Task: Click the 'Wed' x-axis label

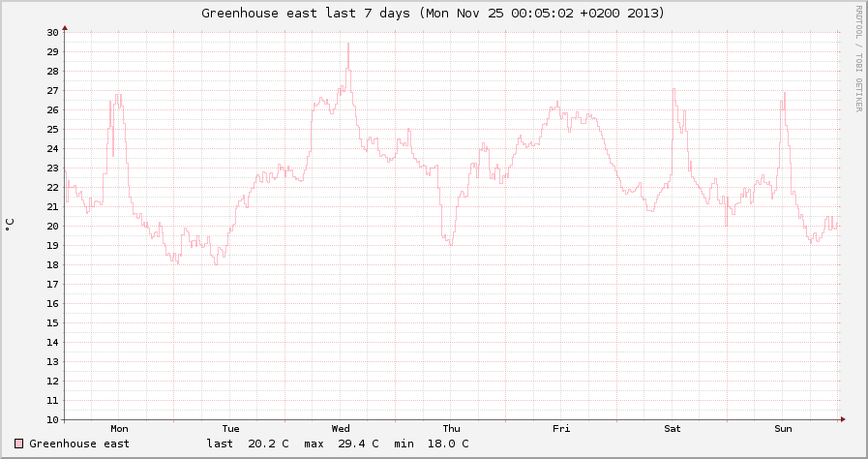Action: tap(341, 429)
